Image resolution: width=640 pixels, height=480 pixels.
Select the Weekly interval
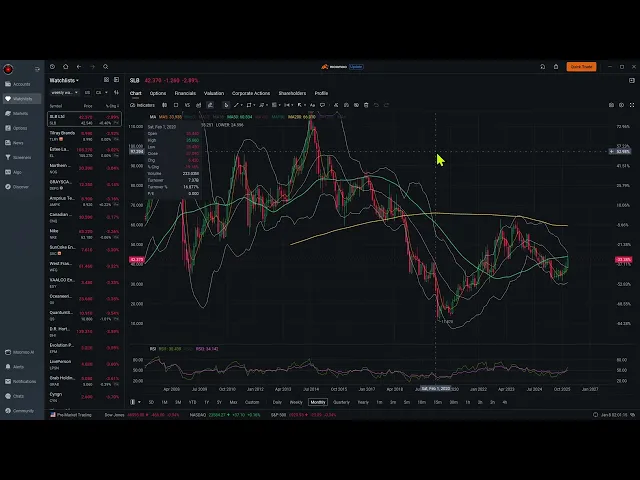pos(296,402)
